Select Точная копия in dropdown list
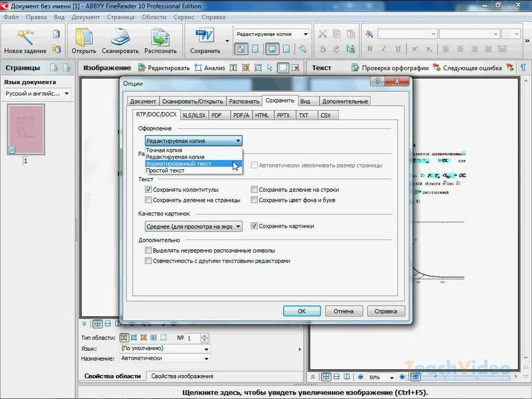Screen dimensions: 532x399 click(194, 150)
